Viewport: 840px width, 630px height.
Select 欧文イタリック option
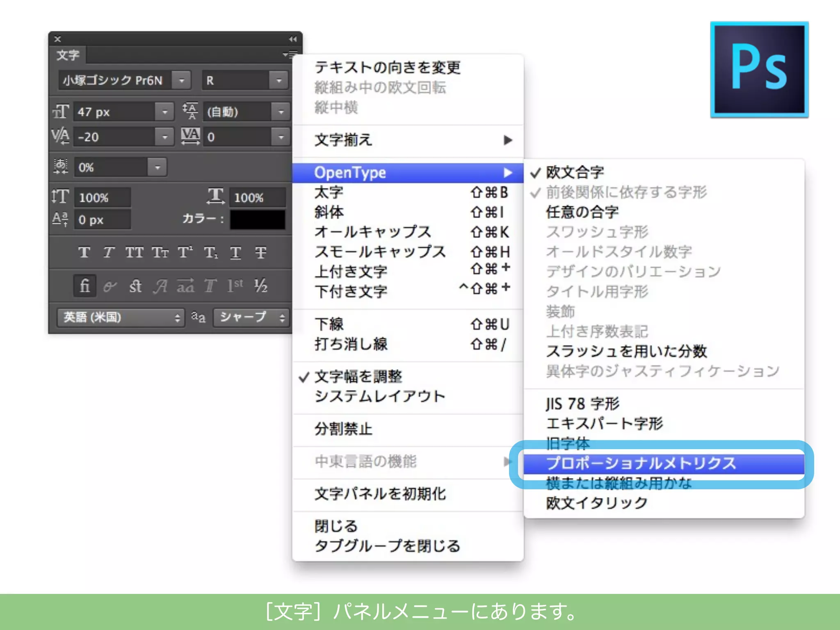pos(664,503)
